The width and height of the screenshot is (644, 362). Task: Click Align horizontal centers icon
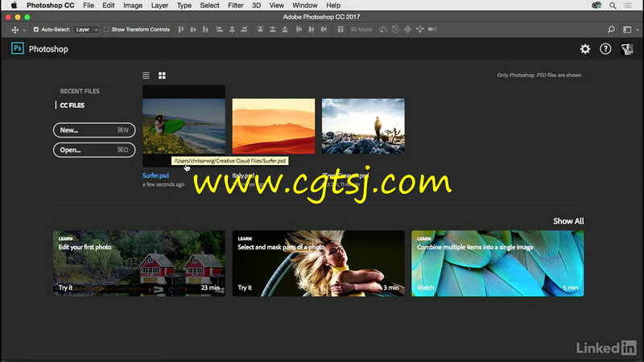pos(232,30)
